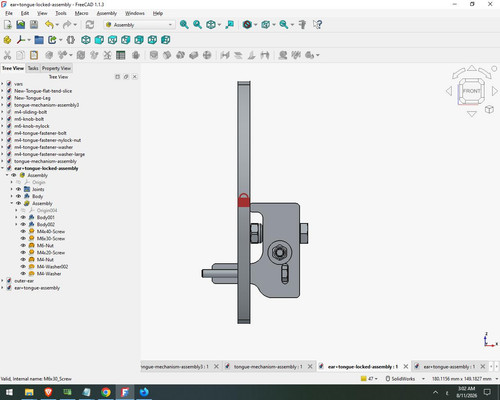This screenshot has width=500, height=400.
Task: Open the Draw style dropdown arrow
Action: coord(255,25)
